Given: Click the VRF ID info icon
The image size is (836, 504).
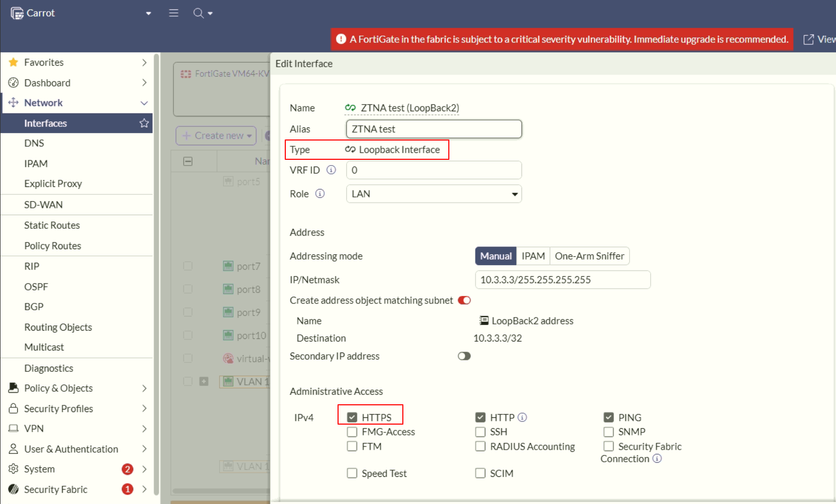Looking at the screenshot, I should (331, 170).
